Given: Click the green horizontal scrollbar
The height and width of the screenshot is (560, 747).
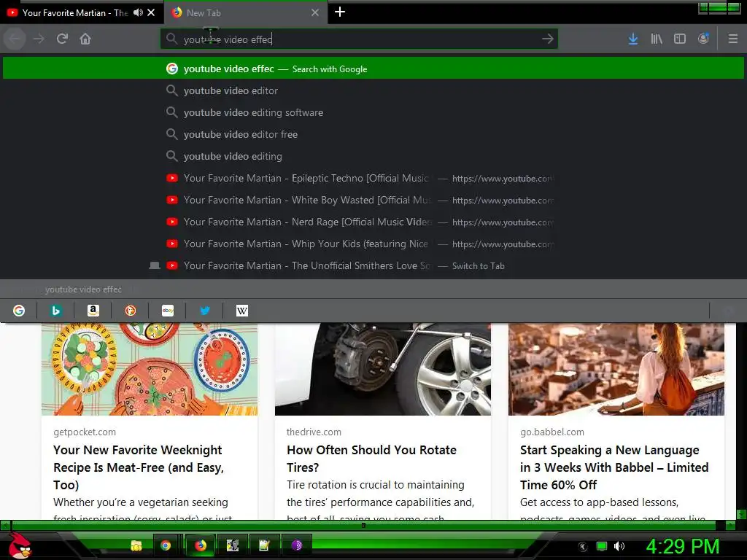Looking at the screenshot, I should click(363, 525).
